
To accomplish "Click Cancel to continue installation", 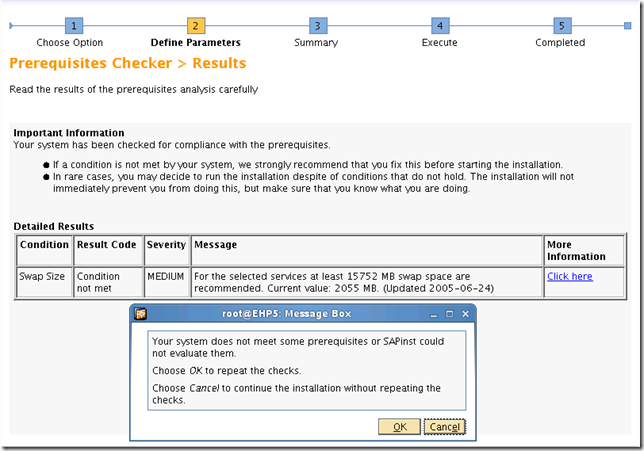I will [444, 427].
